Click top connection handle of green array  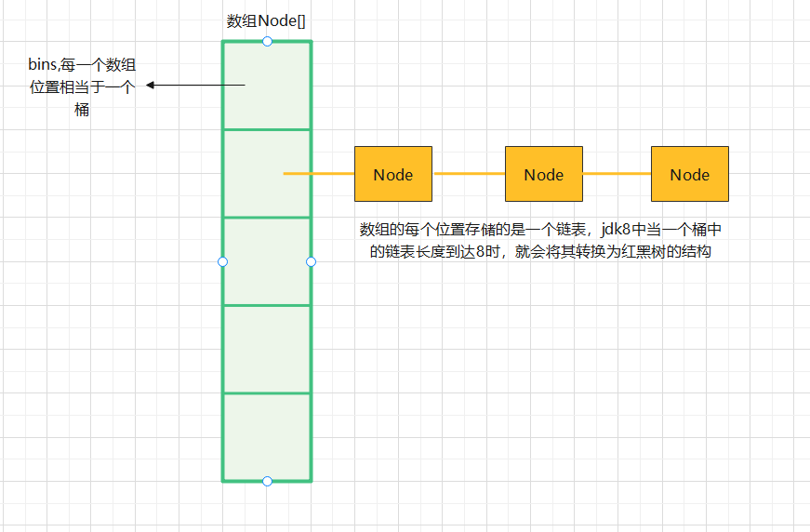pos(267,41)
